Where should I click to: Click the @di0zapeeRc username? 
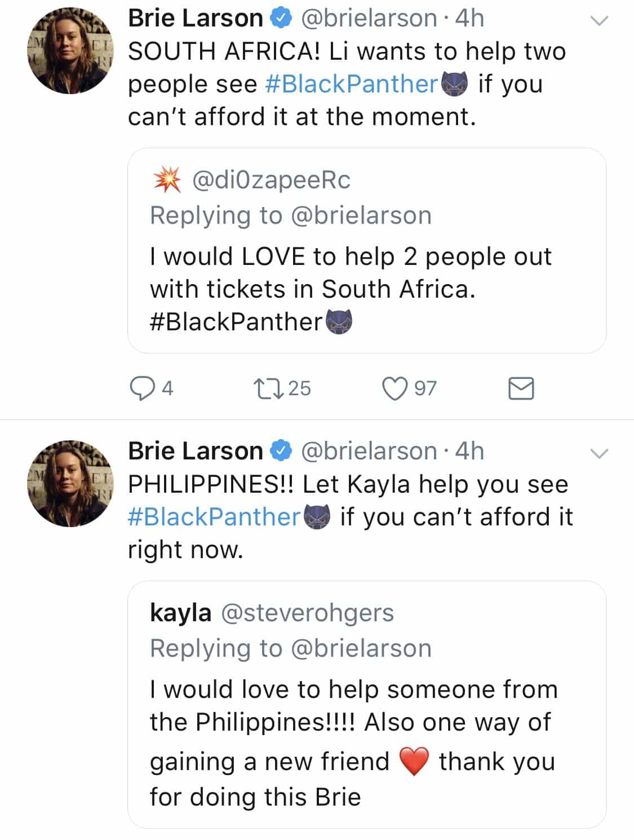tap(271, 180)
